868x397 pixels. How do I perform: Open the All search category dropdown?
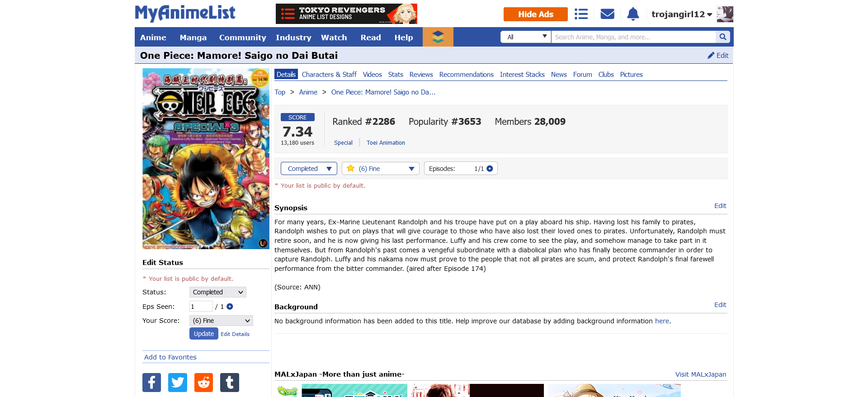point(526,37)
